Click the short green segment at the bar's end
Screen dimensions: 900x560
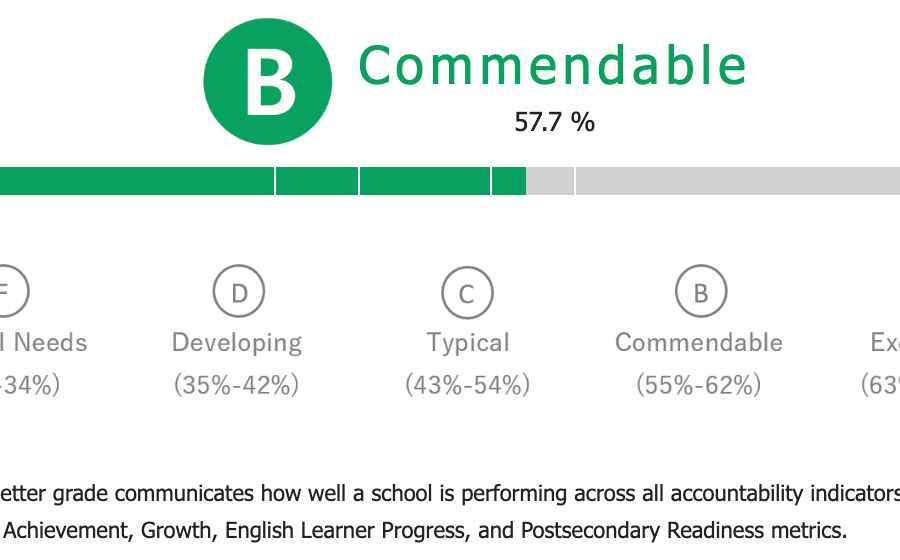(509, 181)
